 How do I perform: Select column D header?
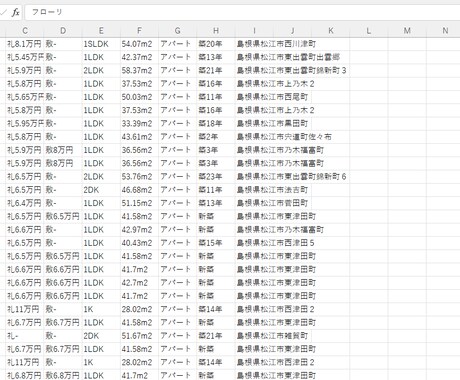coord(63,31)
